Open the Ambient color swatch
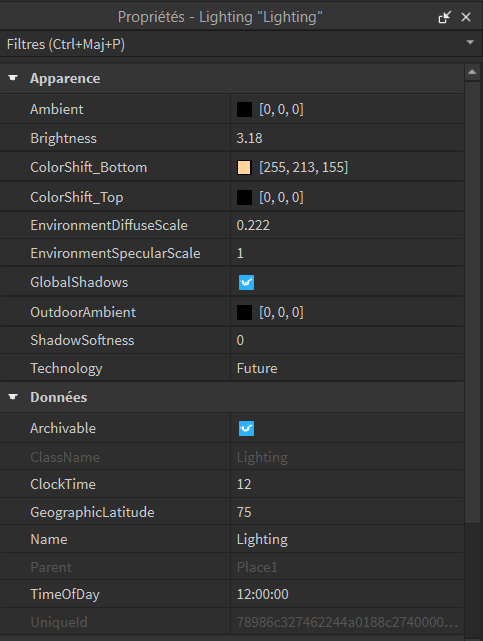Screen dimensions: 483x641 tap(244, 110)
